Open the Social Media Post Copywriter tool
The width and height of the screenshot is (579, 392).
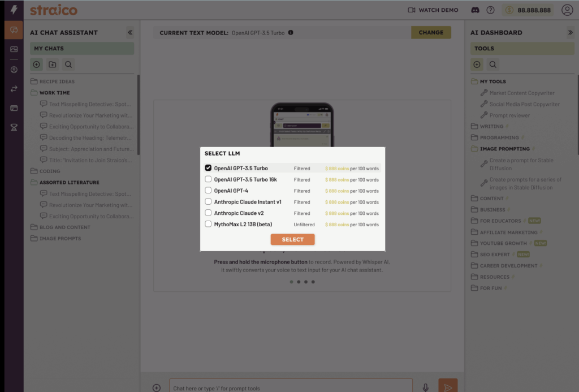pos(520,104)
